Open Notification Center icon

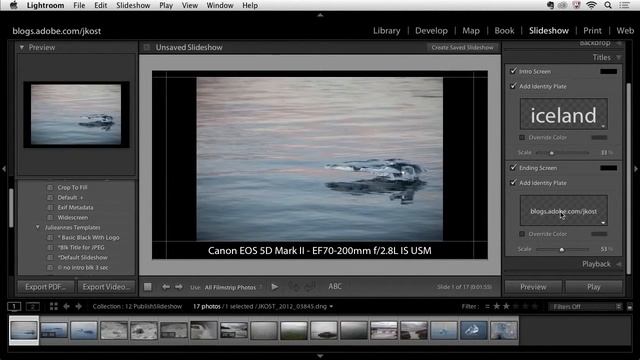pos(624,5)
